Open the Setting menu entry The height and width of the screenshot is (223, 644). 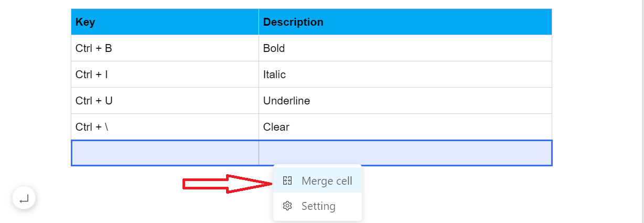[x=317, y=206]
